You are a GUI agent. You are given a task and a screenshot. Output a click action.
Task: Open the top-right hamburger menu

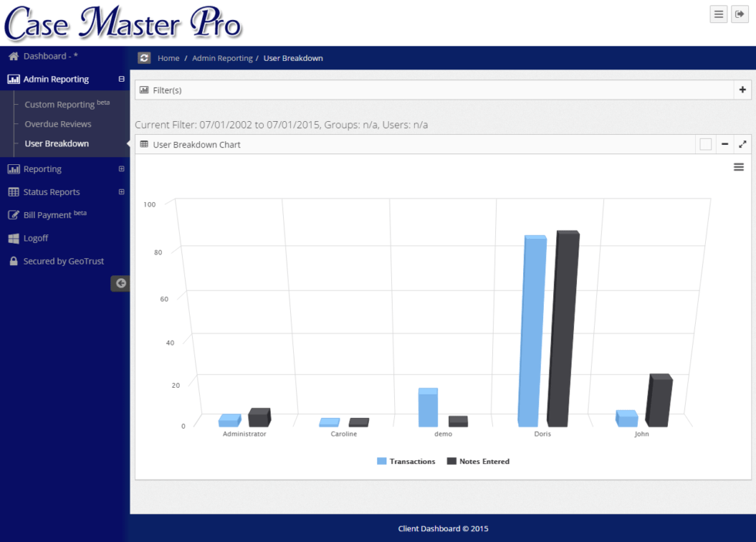pyautogui.click(x=718, y=14)
